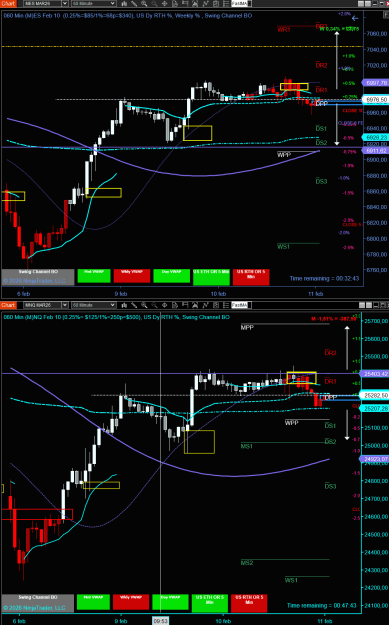The image size is (389, 625).
Task: Open the properties list icon in MES chart toolbar
Action: 226,4
